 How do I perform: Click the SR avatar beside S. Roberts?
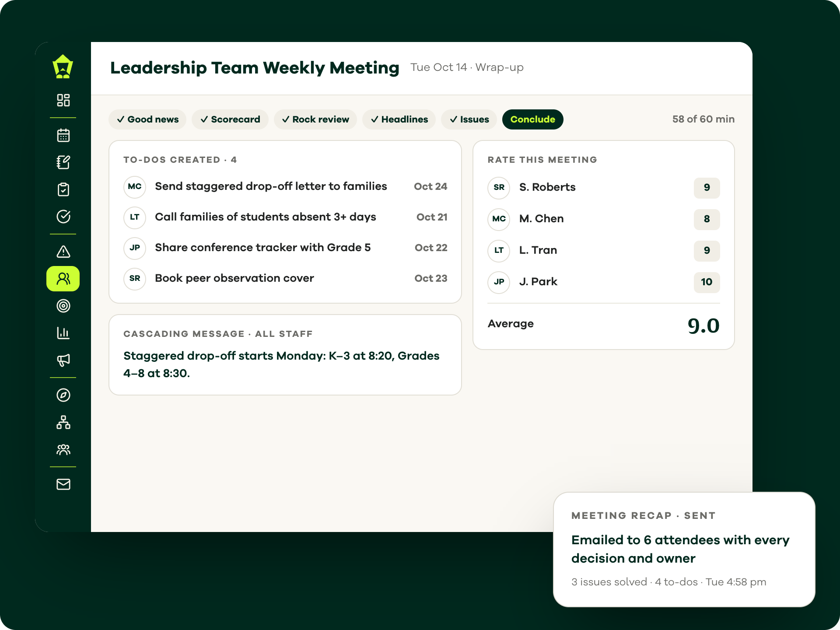coord(499,188)
